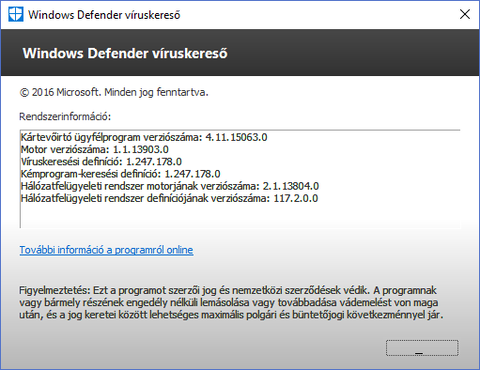Click the bold heading in the dark banner
This screenshot has height=370, width=480.
tap(125, 53)
